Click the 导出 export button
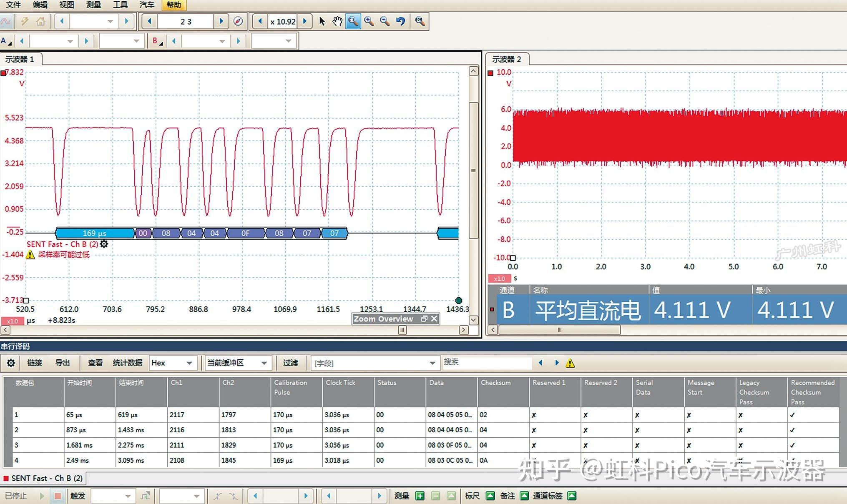This screenshot has width=847, height=504. point(63,363)
